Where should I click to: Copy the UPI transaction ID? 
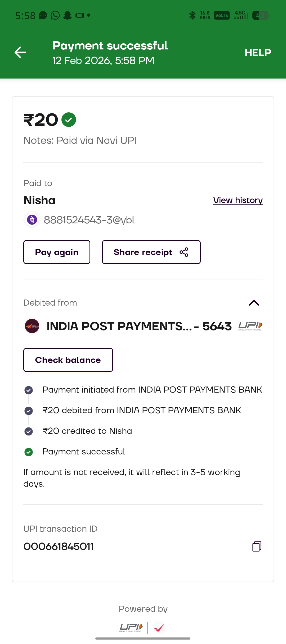(257, 546)
